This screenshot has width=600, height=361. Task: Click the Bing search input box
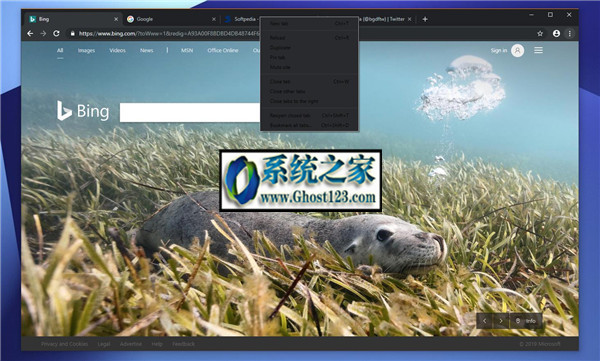(190, 113)
